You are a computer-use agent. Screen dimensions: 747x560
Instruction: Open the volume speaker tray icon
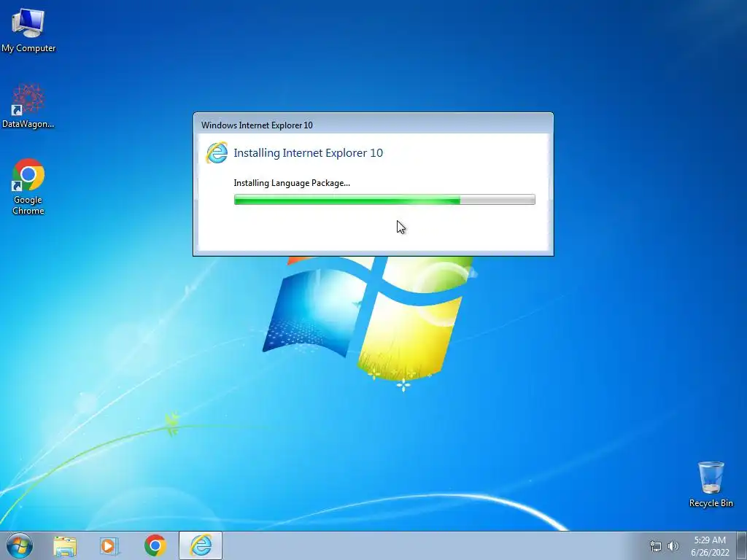(673, 546)
